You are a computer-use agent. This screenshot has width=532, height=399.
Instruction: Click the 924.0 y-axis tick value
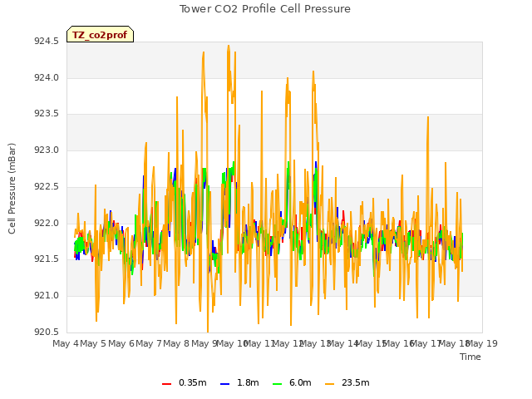coord(47,77)
